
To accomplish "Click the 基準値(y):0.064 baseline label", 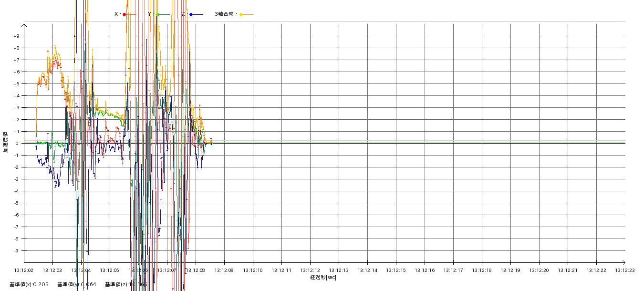I will tap(77, 284).
